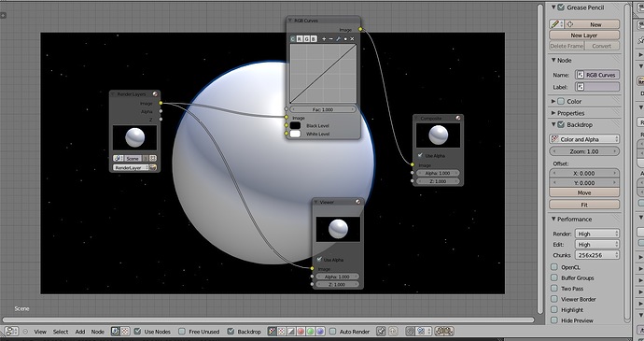Image resolution: width=644 pixels, height=341 pixels.
Task: Toggle Composite node preview sphere icon
Action: click(458, 118)
